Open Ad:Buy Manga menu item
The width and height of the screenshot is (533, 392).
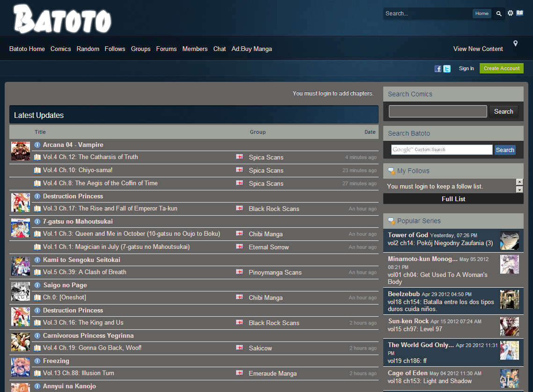pyautogui.click(x=252, y=49)
